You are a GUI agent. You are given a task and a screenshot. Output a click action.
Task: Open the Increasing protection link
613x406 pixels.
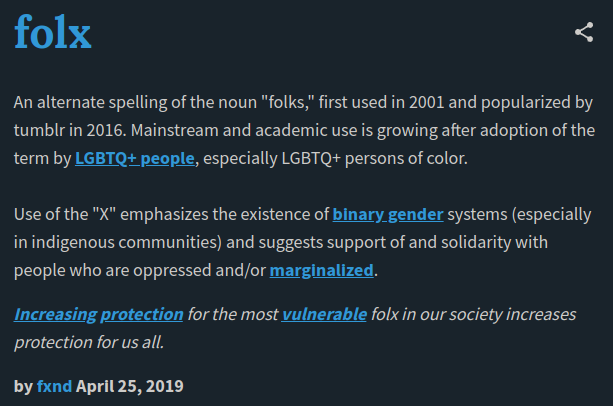99,315
